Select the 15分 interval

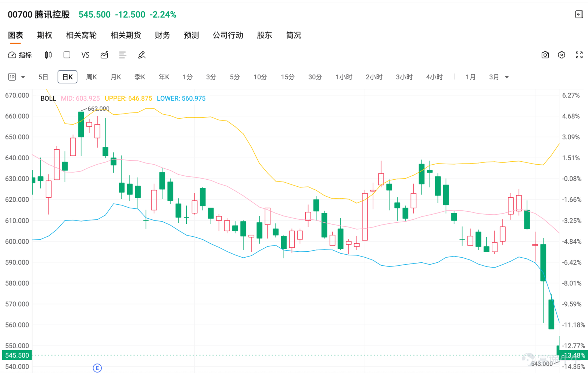(288, 77)
